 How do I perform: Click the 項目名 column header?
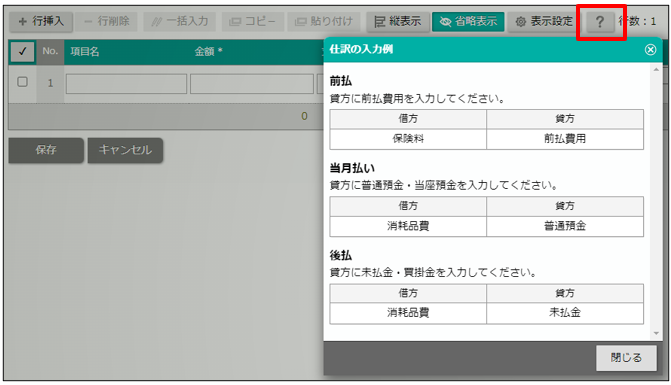click(85, 52)
